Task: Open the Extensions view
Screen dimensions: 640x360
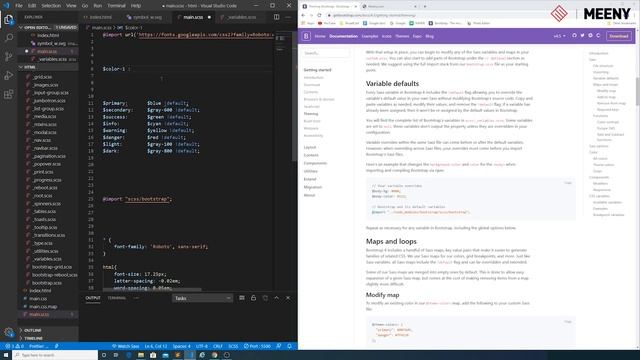Action: [9, 94]
